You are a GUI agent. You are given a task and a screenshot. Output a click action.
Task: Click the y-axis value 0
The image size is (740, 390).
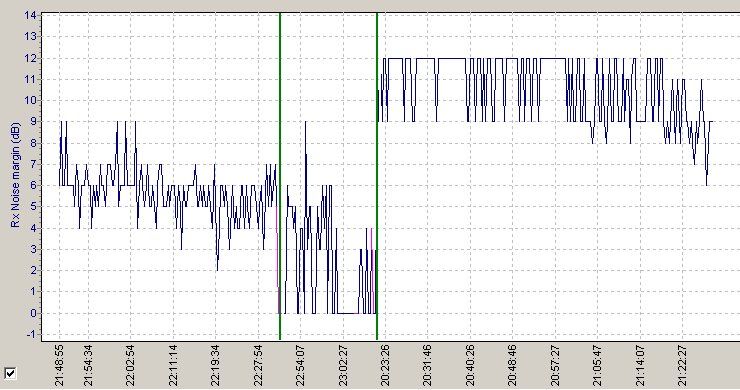pos(33,314)
